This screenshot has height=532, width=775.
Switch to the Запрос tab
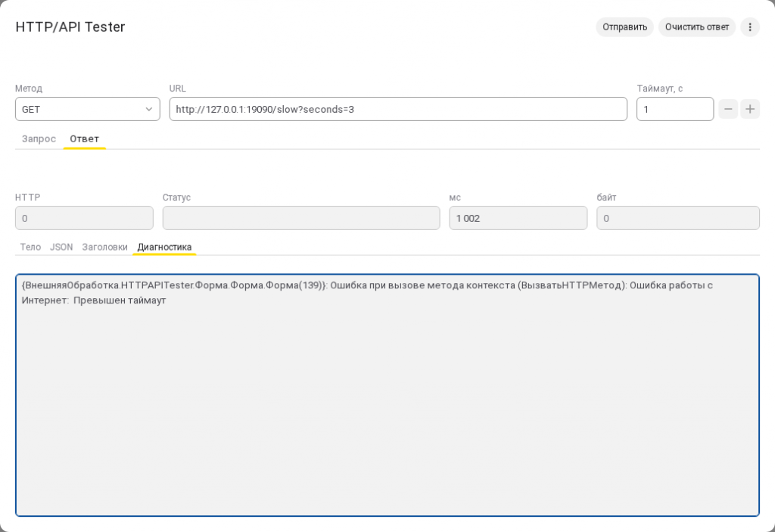pos(39,139)
